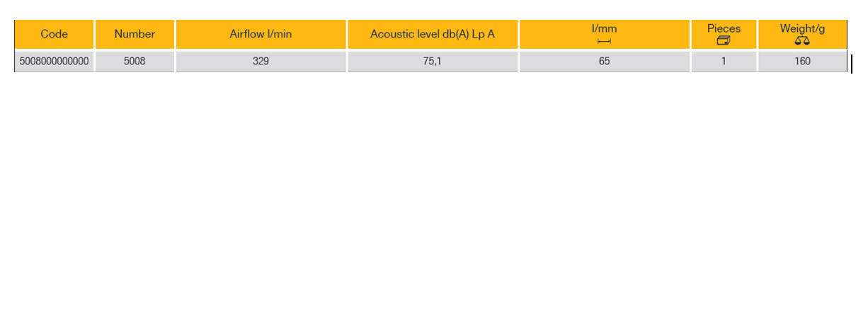
Task: Click the box icon under Pieces
Action: point(724,41)
